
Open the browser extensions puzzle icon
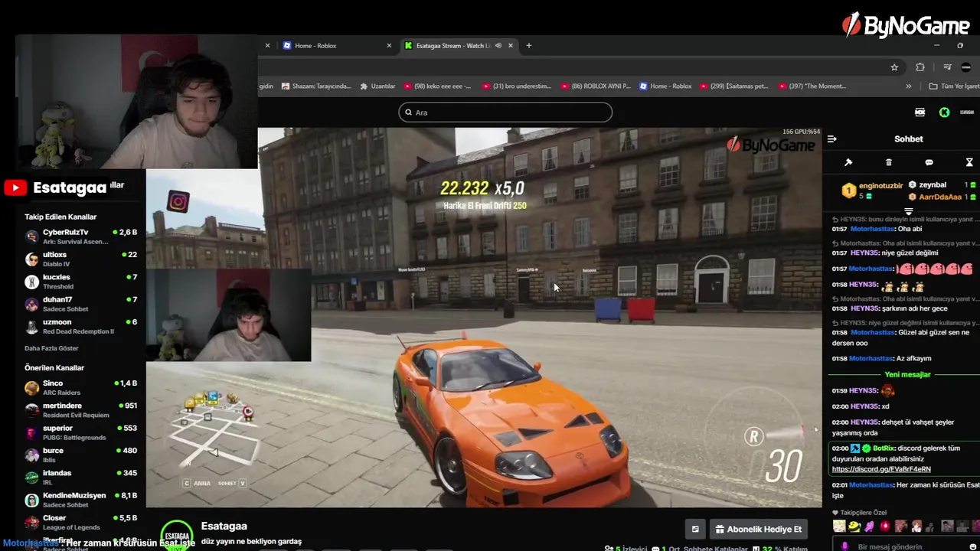tap(920, 67)
